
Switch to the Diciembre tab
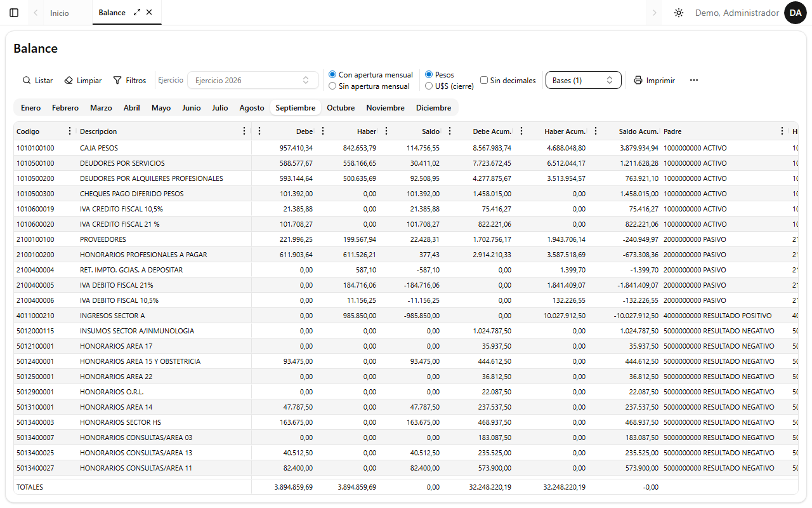pos(434,108)
